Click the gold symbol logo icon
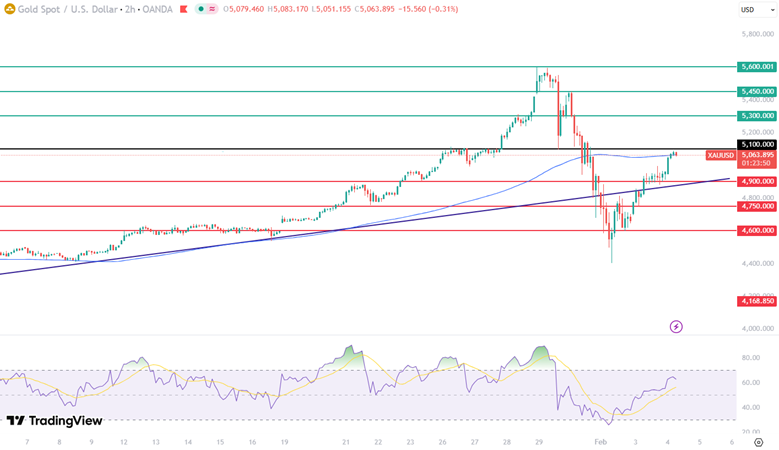This screenshot has width=779, height=450. click(x=8, y=9)
